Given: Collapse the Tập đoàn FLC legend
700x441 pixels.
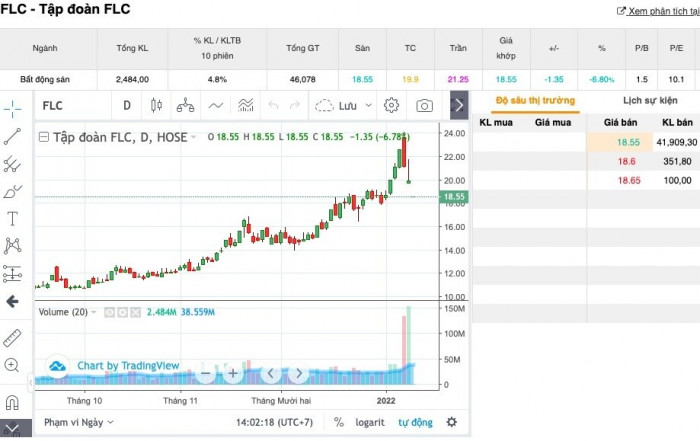Looking at the screenshot, I should pyautogui.click(x=42, y=137).
